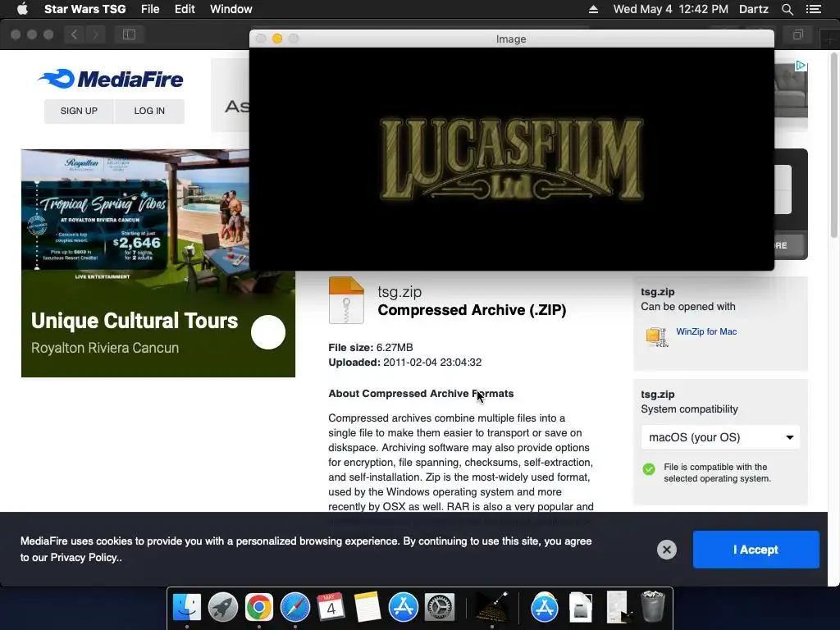Click the WinZip for Mac link
The height and width of the screenshot is (630, 840).
(706, 331)
